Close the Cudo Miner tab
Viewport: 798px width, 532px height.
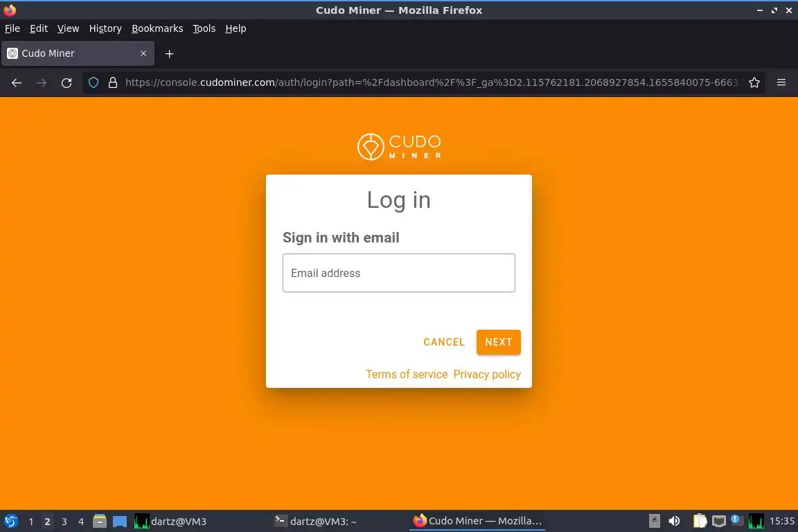[143, 53]
